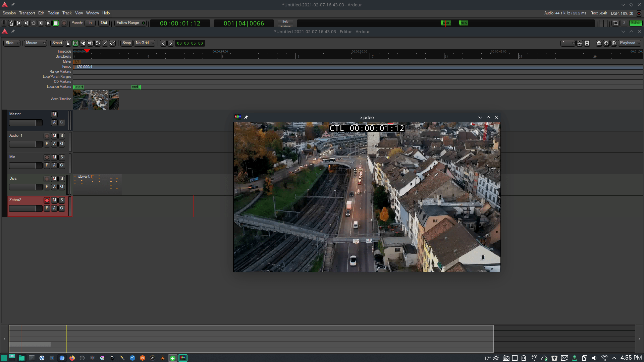
Task: Click the Punch In button
Action: (90, 23)
